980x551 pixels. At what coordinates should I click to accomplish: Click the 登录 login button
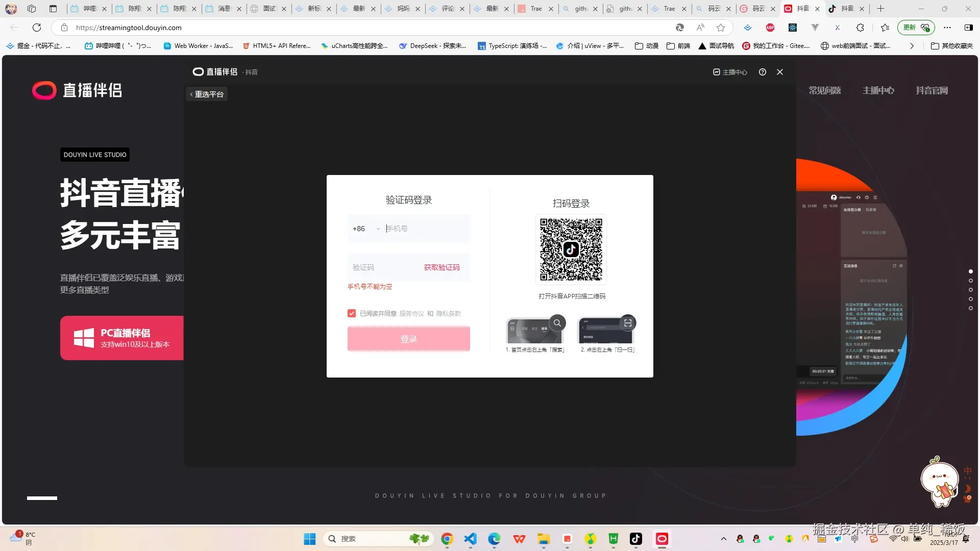point(408,338)
